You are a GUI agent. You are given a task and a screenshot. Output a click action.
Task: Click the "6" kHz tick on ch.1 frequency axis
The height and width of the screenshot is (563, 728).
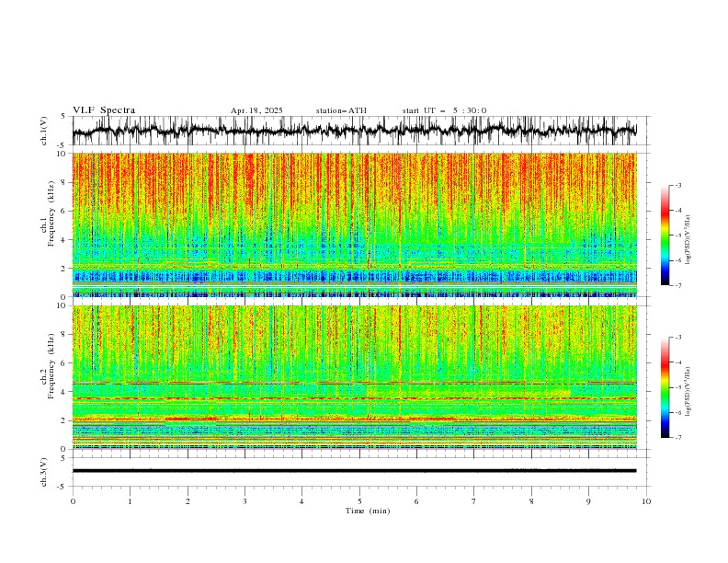[63, 211]
